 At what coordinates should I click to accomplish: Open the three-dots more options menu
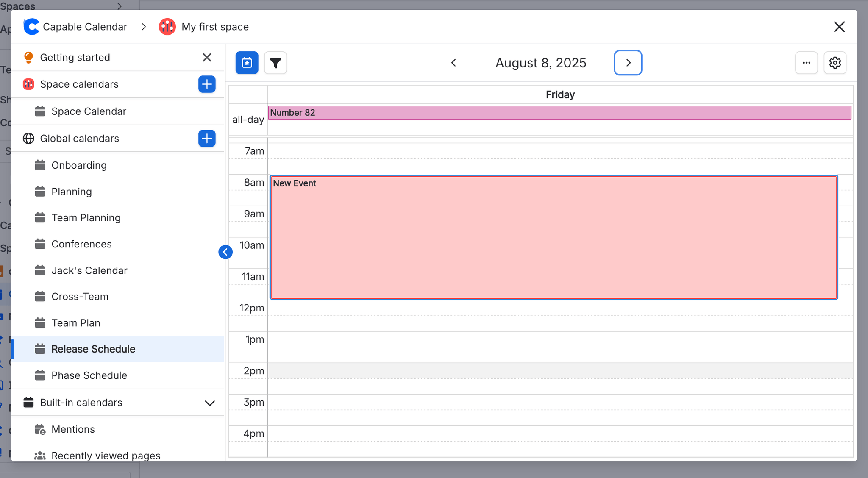click(806, 63)
